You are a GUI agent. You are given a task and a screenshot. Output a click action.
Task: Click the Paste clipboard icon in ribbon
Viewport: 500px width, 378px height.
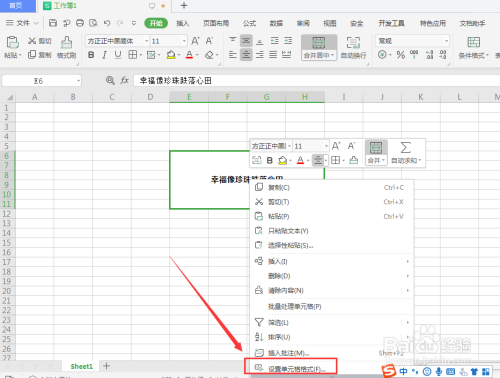[x=13, y=42]
